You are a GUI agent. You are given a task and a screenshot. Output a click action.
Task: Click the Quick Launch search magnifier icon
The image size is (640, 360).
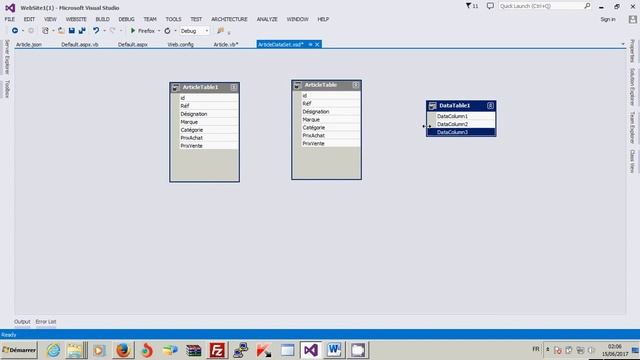pos(587,6)
